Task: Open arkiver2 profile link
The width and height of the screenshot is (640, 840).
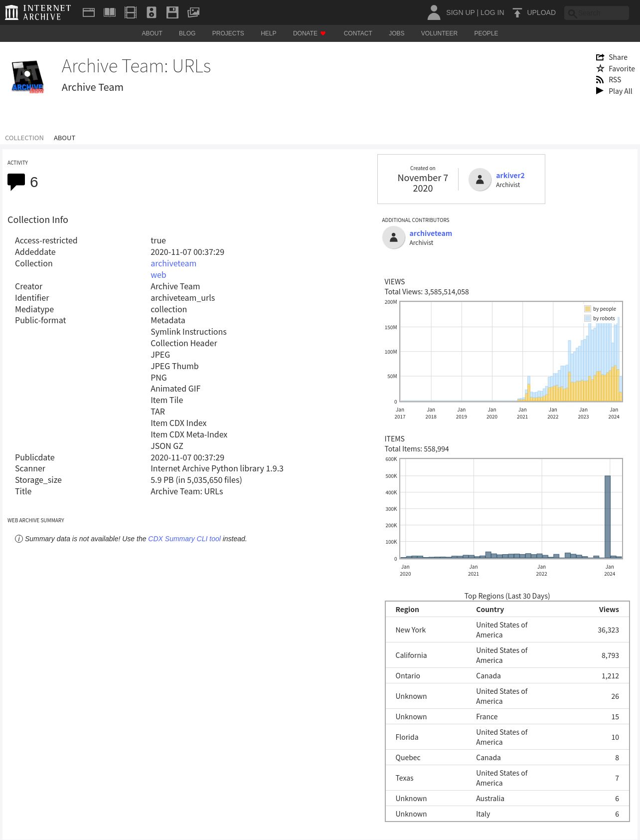Action: (510, 176)
